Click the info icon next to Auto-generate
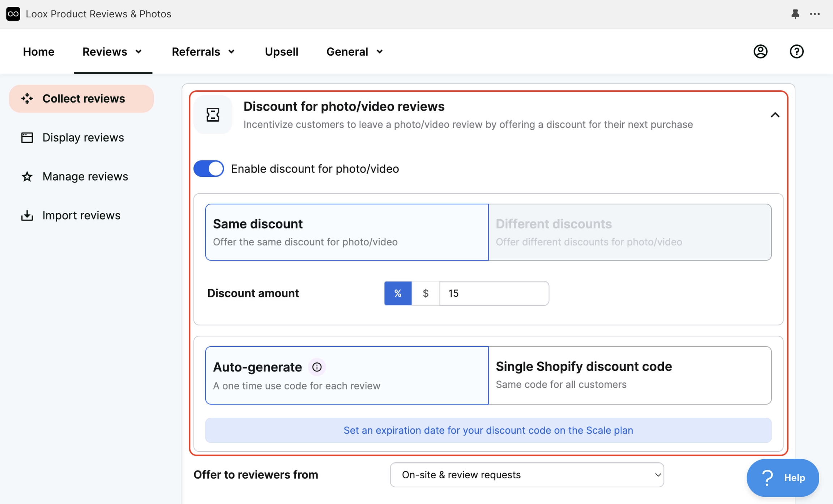 point(317,367)
